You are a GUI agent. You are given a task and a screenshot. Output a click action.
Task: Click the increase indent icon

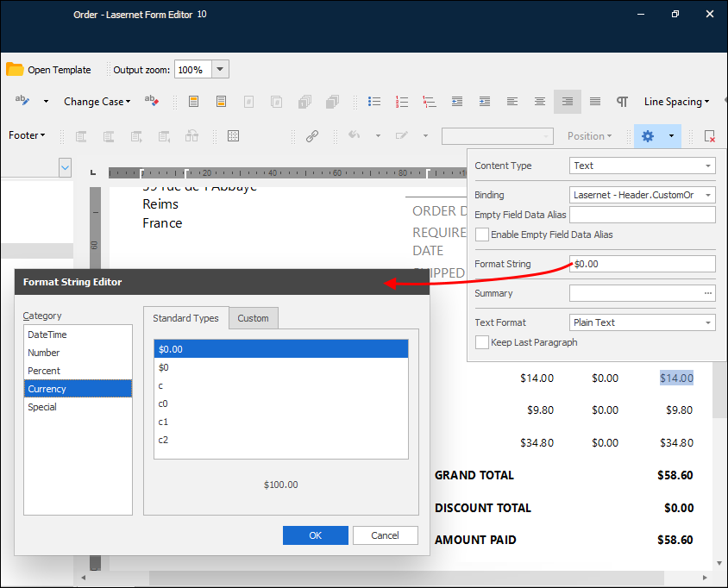[x=485, y=102]
